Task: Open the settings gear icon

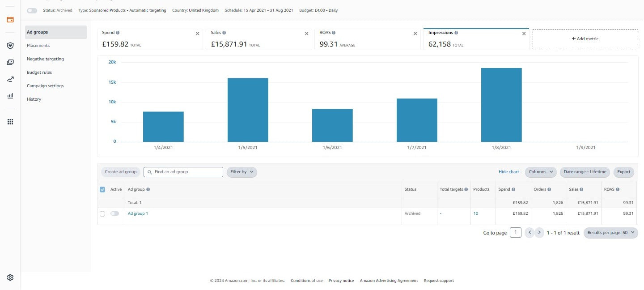Action: (10, 277)
